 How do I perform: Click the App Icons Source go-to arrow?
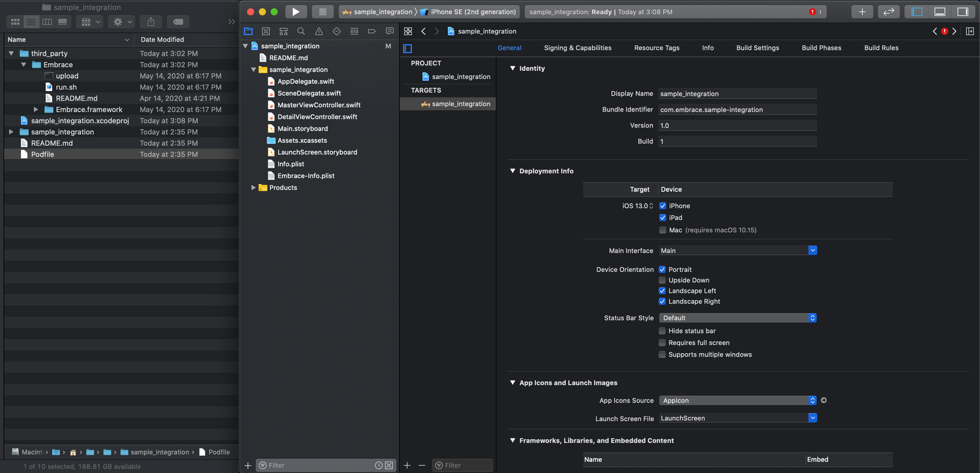(824, 400)
